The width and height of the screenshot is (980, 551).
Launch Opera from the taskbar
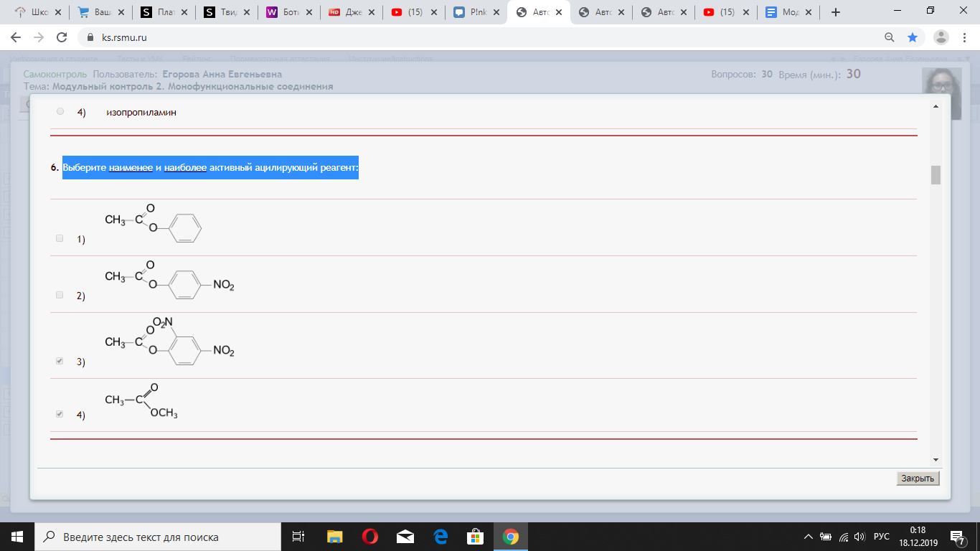370,537
